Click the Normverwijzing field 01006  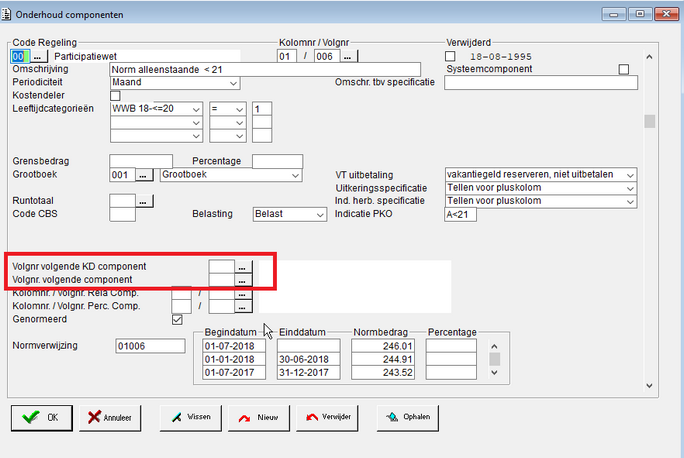[150, 346]
